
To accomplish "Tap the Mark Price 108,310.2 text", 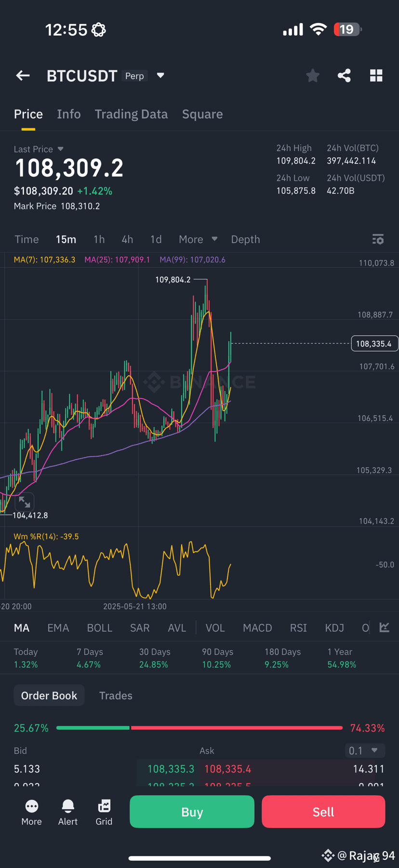I will [57, 206].
